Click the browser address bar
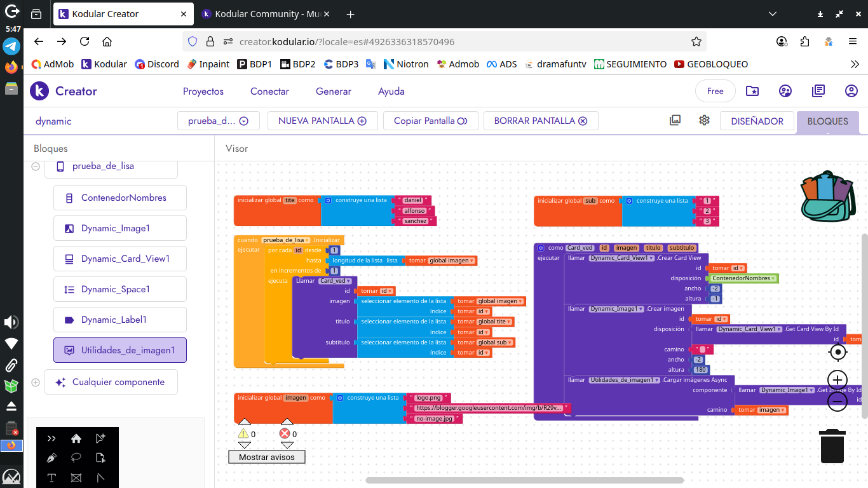Image resolution: width=868 pixels, height=488 pixels. (445, 42)
